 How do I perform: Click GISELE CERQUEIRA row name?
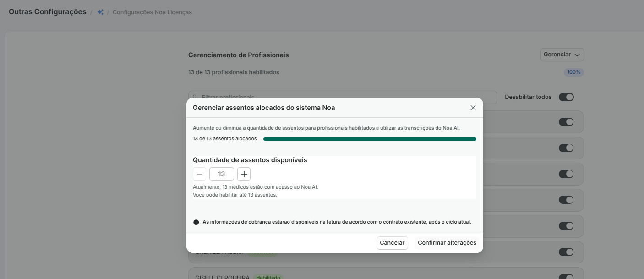(x=223, y=277)
